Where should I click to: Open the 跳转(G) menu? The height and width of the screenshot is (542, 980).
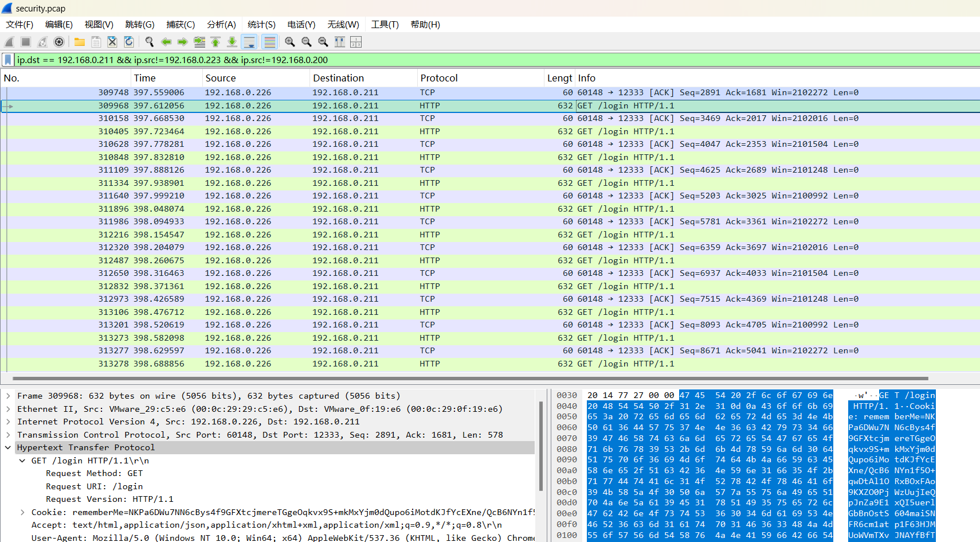point(140,25)
